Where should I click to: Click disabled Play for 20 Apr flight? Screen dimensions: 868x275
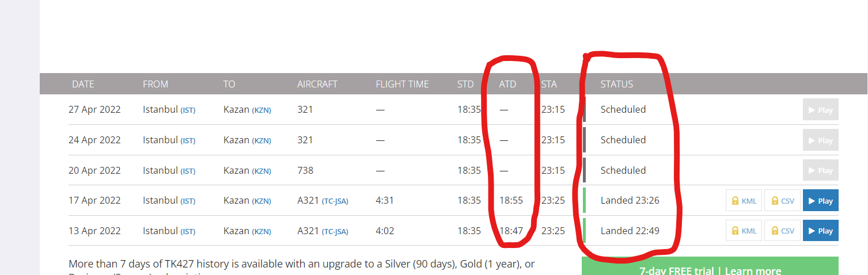pos(820,170)
